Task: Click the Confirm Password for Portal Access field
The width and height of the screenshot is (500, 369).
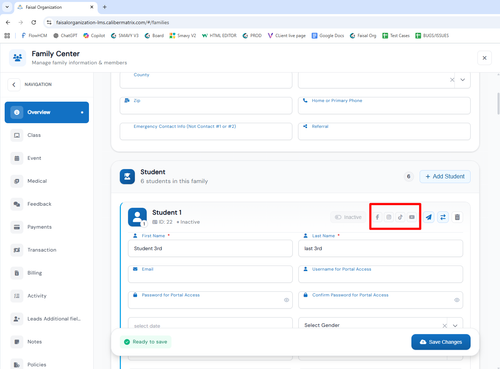Action: pyautogui.click(x=381, y=300)
